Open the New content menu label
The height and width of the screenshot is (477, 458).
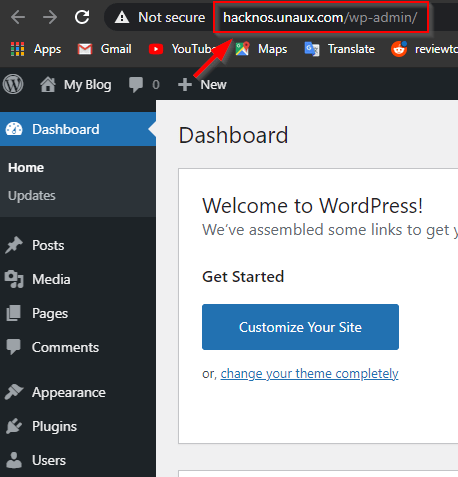click(213, 85)
